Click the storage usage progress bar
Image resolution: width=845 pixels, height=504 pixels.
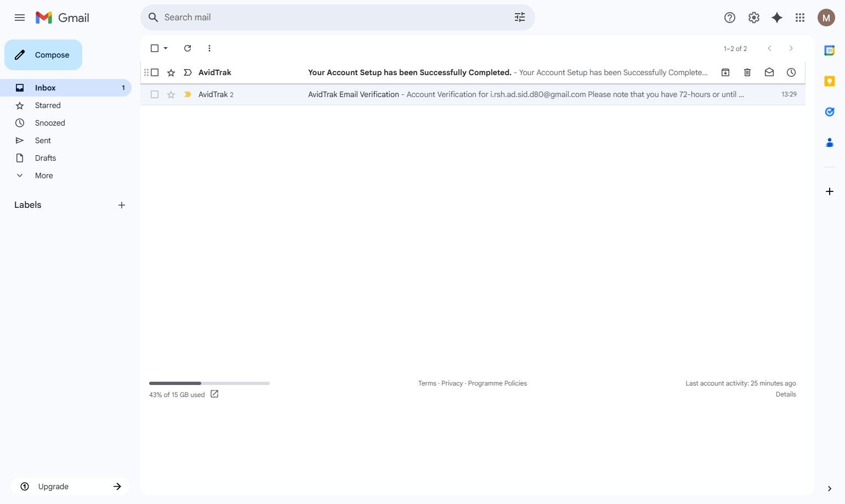point(209,383)
